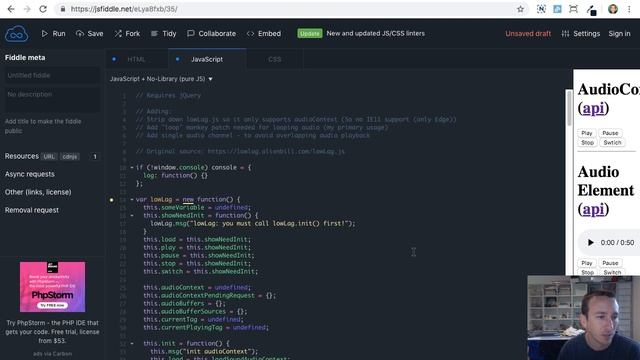Run the fiddle
The height and width of the screenshot is (360, 640).
[53, 33]
